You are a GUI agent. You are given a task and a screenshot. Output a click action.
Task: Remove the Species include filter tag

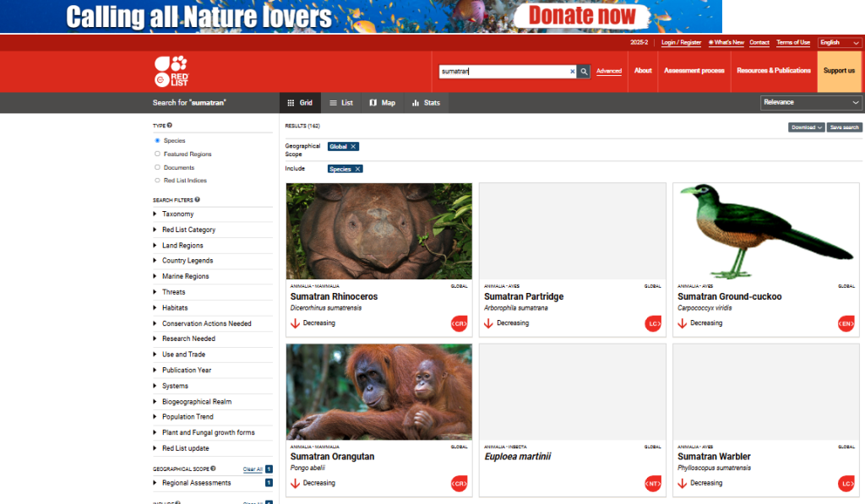point(357,169)
